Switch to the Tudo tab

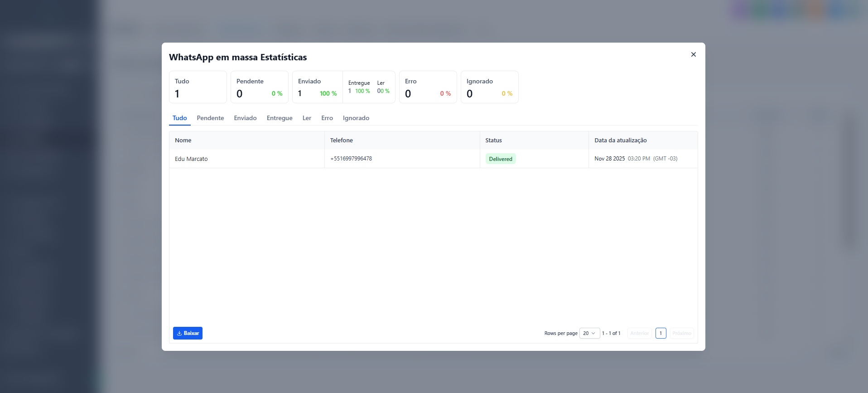pos(180,118)
